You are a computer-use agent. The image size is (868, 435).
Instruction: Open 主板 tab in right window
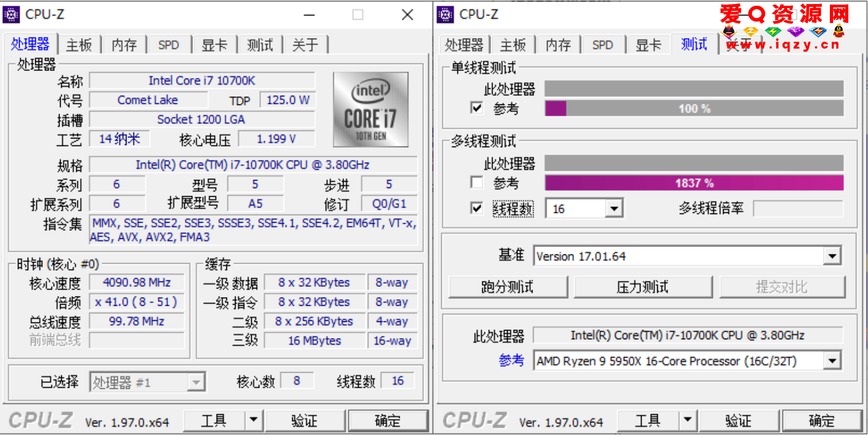coord(513,45)
